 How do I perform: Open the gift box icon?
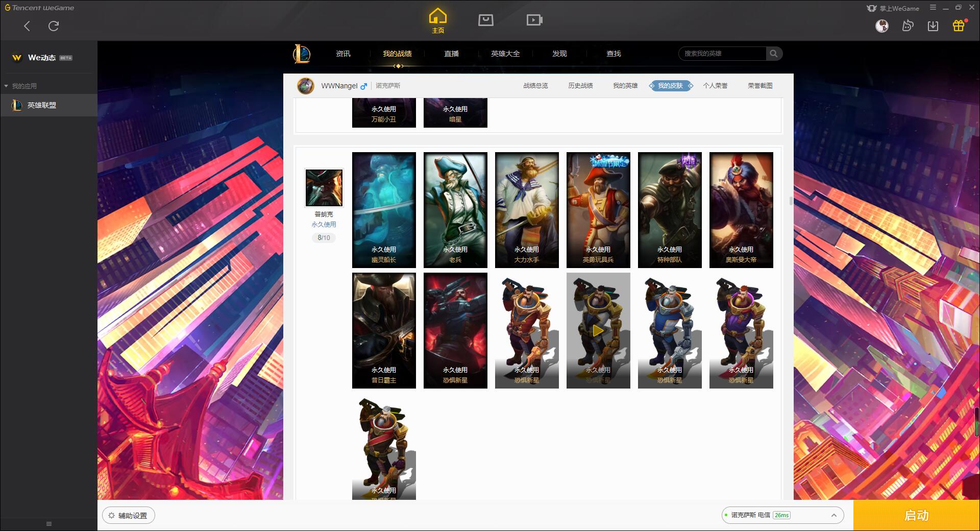[x=959, y=26]
